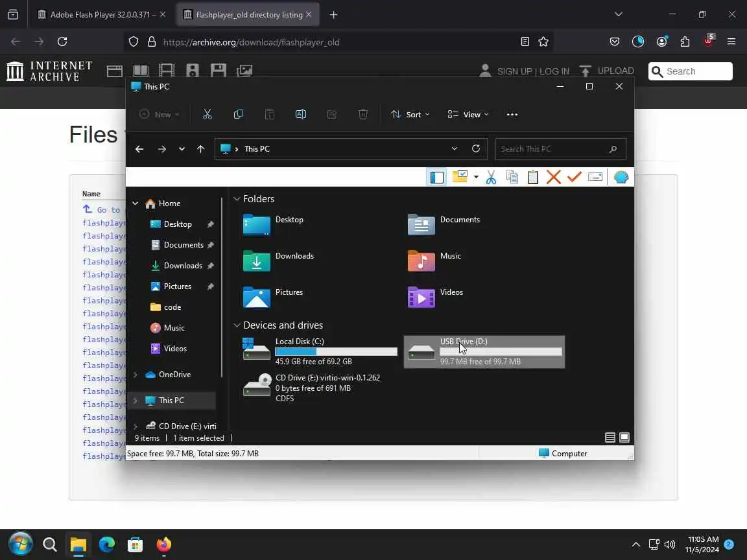
Task: Click the Delete trash icon in command bar
Action: [363, 114]
